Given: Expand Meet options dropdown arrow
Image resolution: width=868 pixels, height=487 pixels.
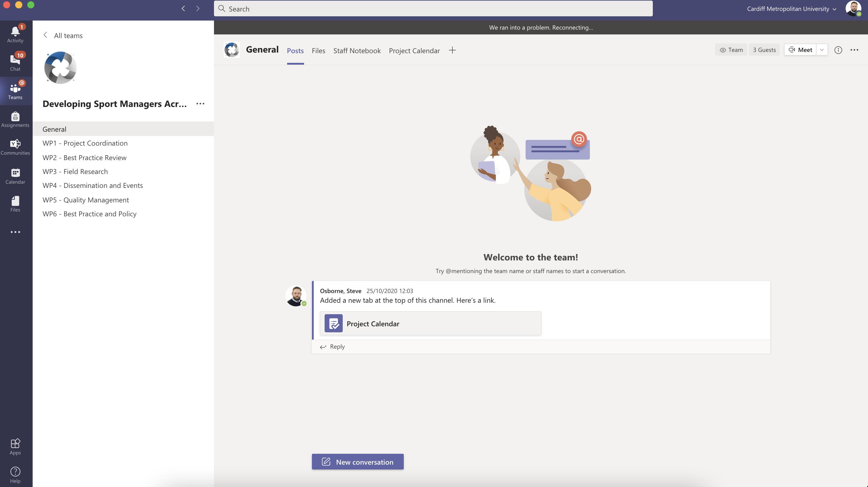Looking at the screenshot, I should pyautogui.click(x=822, y=50).
